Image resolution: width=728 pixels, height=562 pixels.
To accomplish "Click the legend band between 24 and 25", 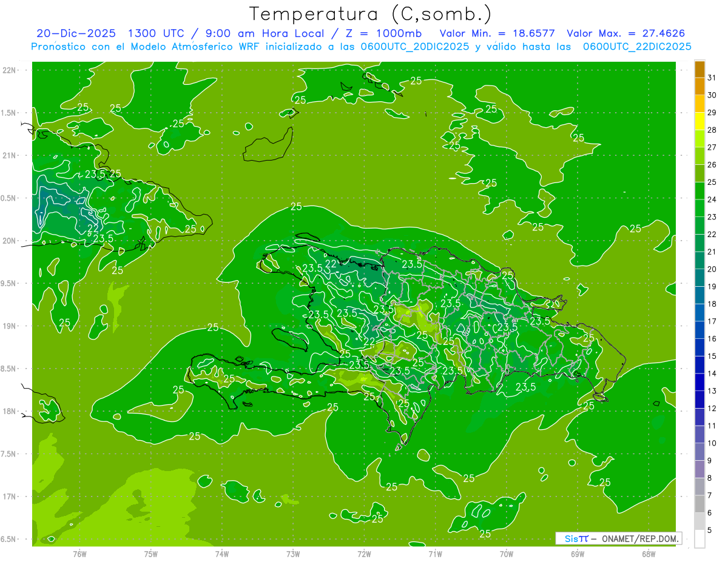I will [699, 191].
